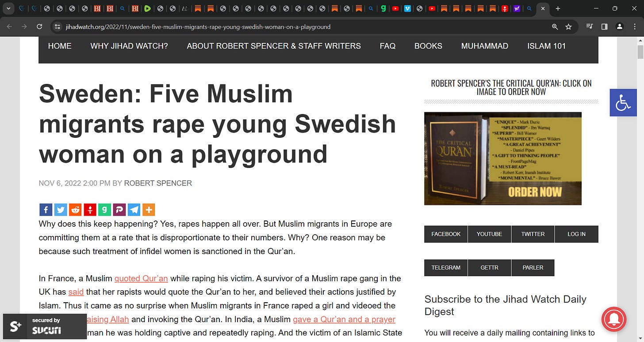This screenshot has height=342, width=644.
Task: Click the article headline title
Action: tap(217, 124)
